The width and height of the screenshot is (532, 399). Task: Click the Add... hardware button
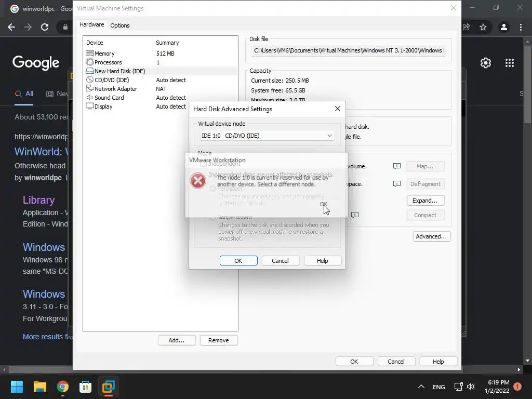[x=177, y=340]
